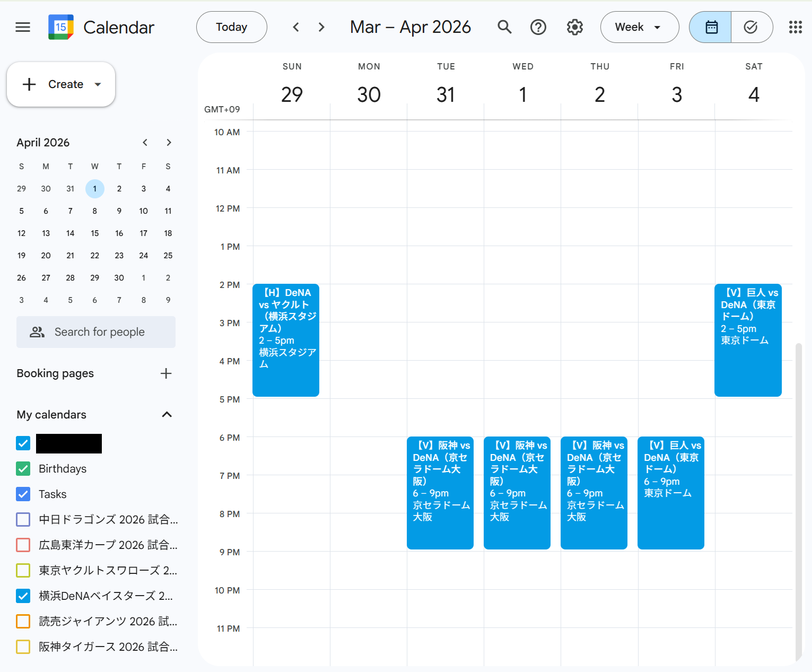Select Saturday 4 column header
Viewport: 812px width, 672px height.
click(x=753, y=94)
